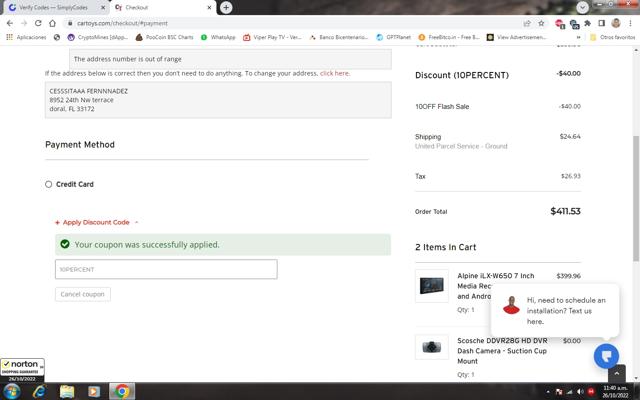Image resolution: width=640 pixels, height=400 pixels.
Task: Click the share page icon in address bar
Action: (527, 23)
